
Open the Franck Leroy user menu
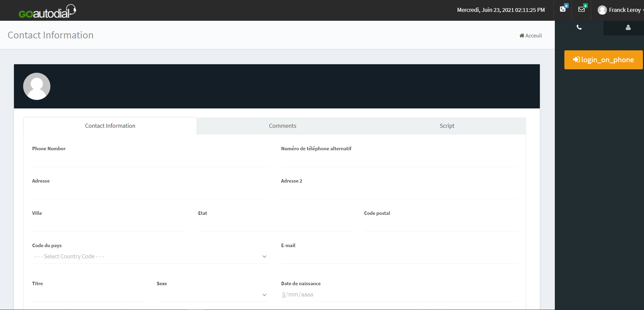pyautogui.click(x=621, y=10)
